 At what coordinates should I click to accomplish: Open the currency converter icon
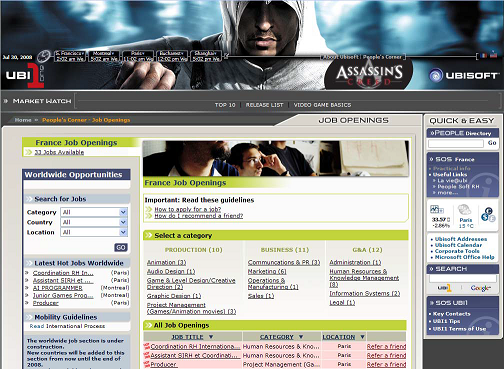[488, 215]
